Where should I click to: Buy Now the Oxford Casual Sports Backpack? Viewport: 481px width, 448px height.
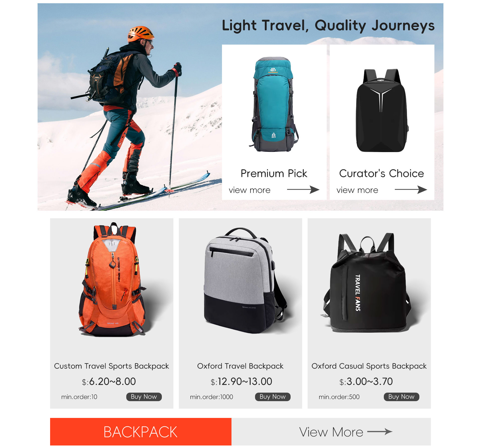point(401,397)
